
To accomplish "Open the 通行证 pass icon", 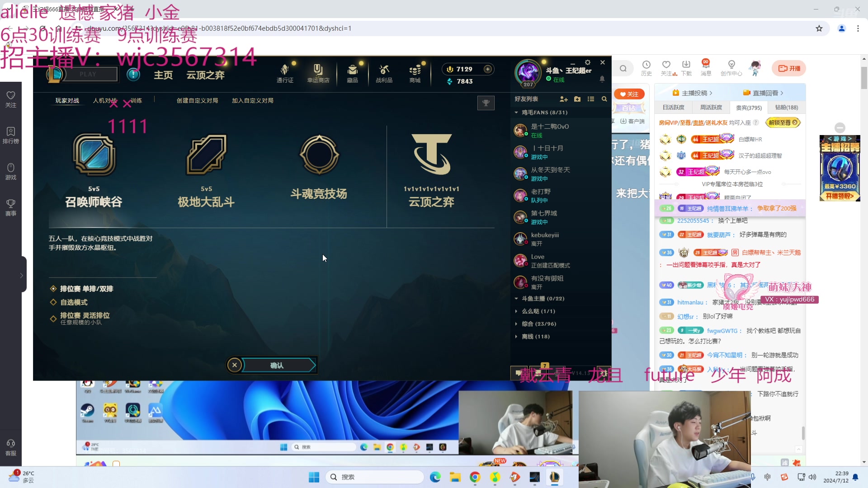I will (285, 74).
